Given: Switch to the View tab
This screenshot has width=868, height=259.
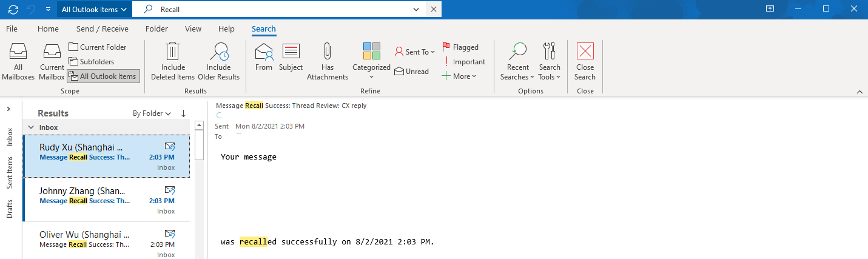Looking at the screenshot, I should point(193,29).
